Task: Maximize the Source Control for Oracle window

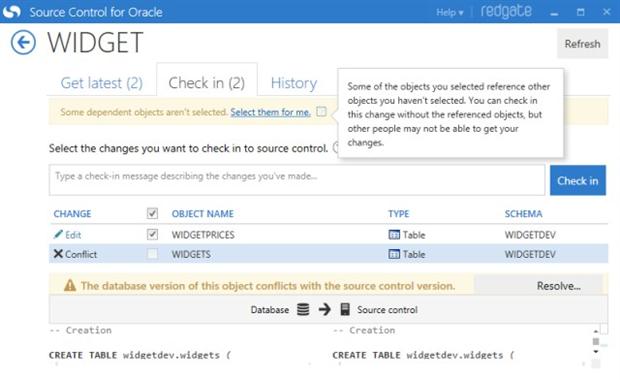Action: point(580,12)
